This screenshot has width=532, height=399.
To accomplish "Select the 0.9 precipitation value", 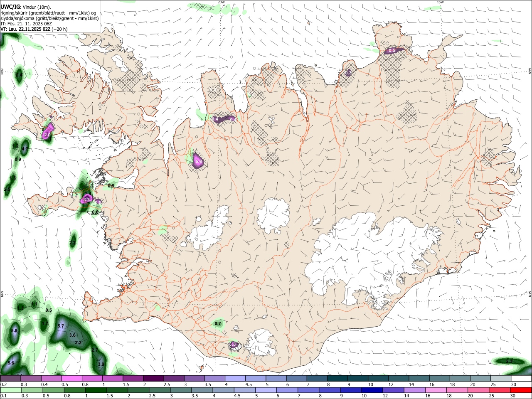I will pyautogui.click(x=18, y=159).
